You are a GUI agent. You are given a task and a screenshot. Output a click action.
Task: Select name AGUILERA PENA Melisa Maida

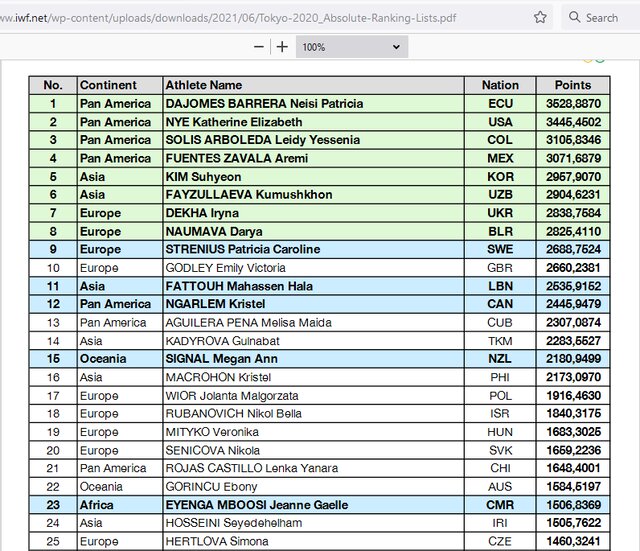pos(249,323)
